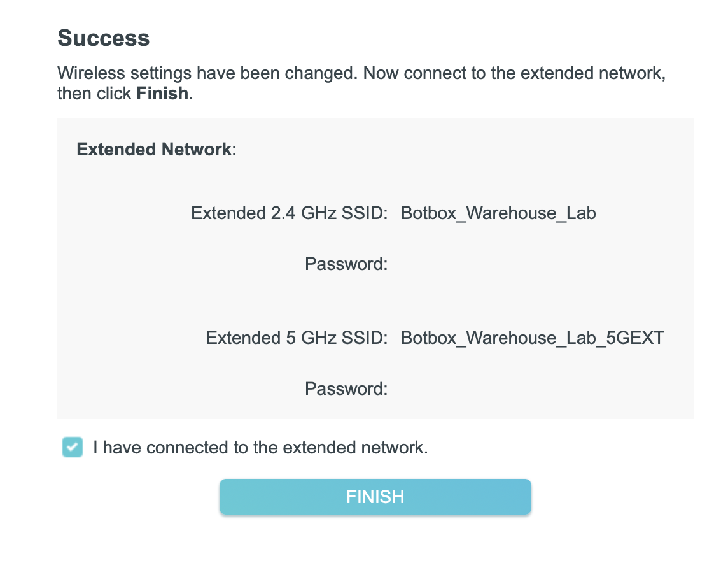
Task: Click the white checkmark icon in the checkbox
Action: pyautogui.click(x=73, y=447)
